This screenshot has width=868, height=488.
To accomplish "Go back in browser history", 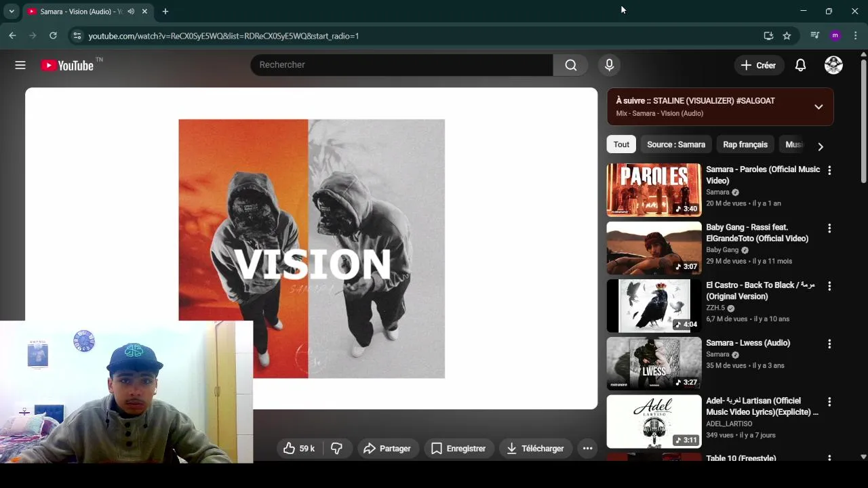I will [12, 35].
